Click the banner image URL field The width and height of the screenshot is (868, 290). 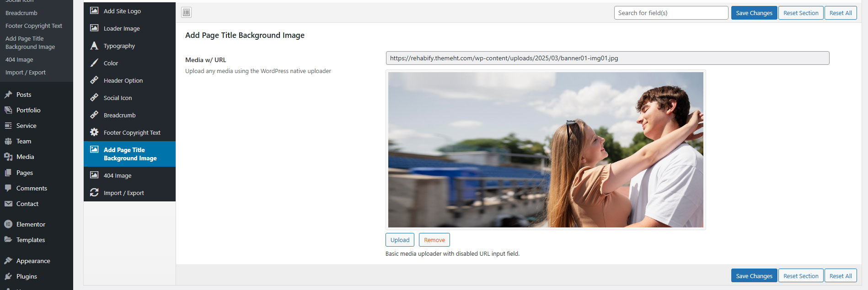click(607, 58)
